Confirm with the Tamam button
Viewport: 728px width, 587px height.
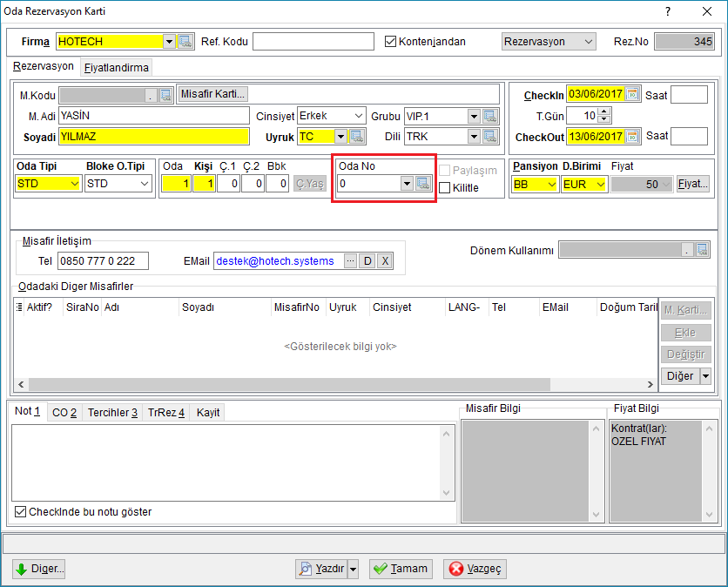point(401,569)
